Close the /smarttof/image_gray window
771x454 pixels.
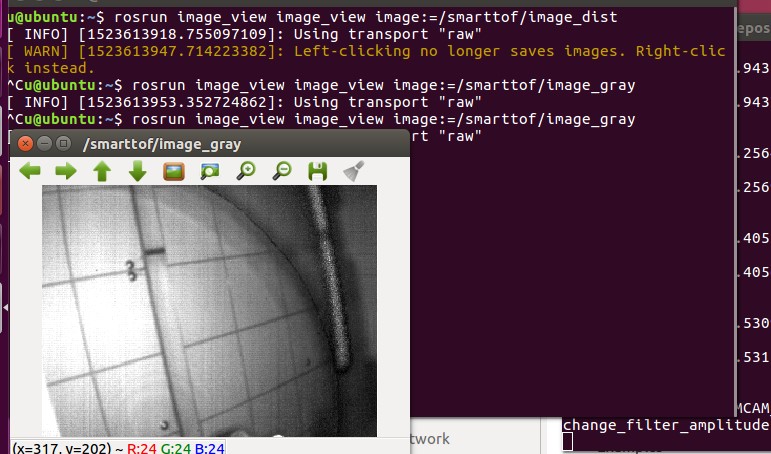[25, 144]
